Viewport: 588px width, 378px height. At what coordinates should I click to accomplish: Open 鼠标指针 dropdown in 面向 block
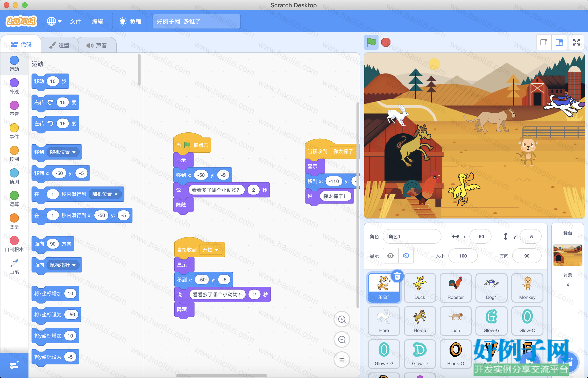pyautogui.click(x=63, y=265)
